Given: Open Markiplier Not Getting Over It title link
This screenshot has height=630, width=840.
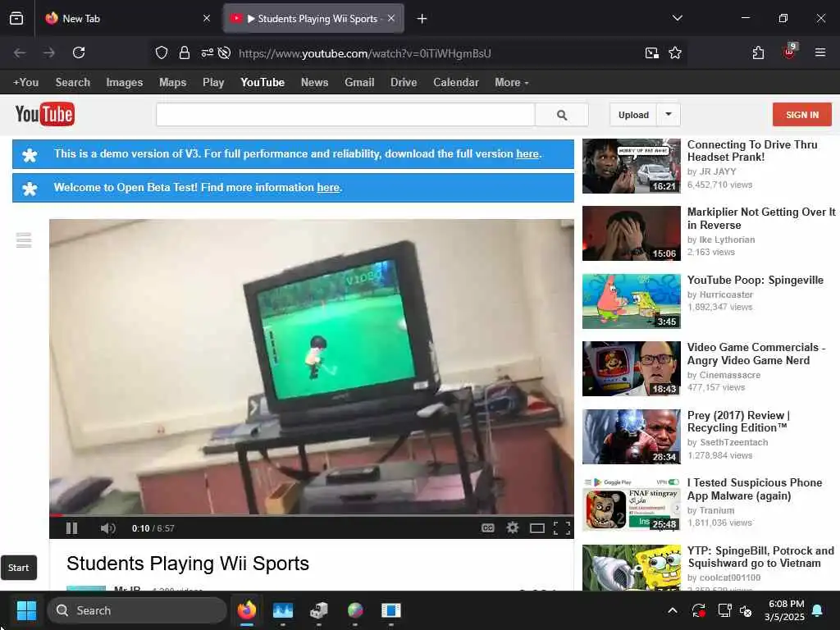Looking at the screenshot, I should 761,218.
